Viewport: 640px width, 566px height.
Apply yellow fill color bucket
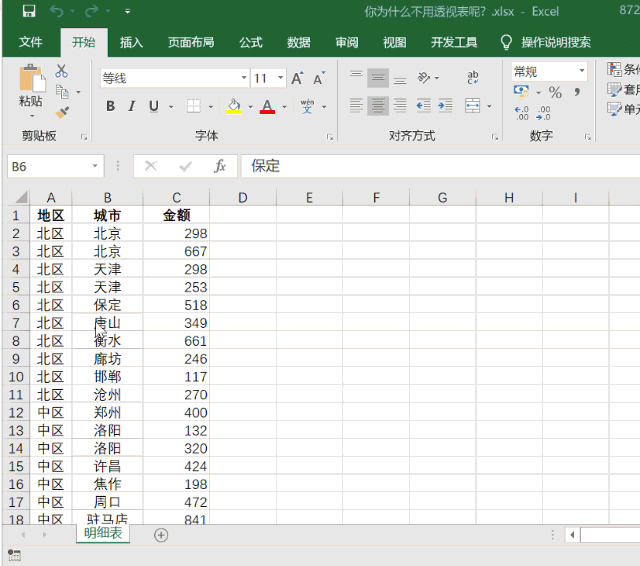234,107
